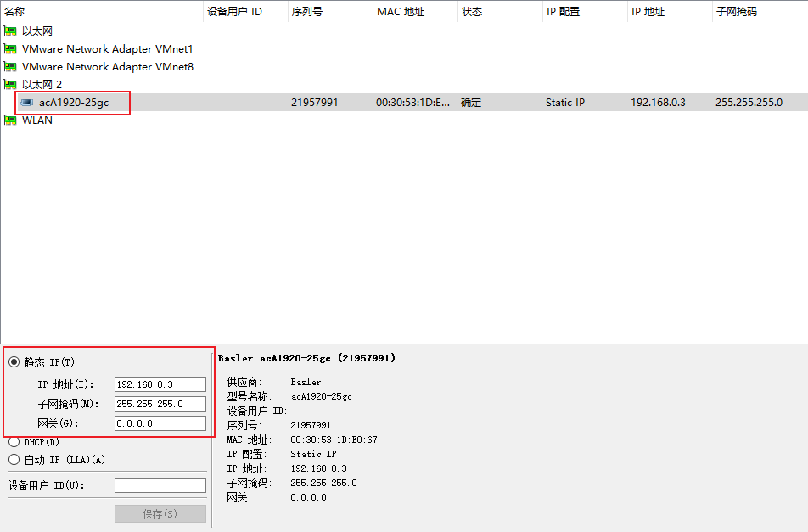Click the 序列号 column header
This screenshot has height=532, width=808.
307,11
